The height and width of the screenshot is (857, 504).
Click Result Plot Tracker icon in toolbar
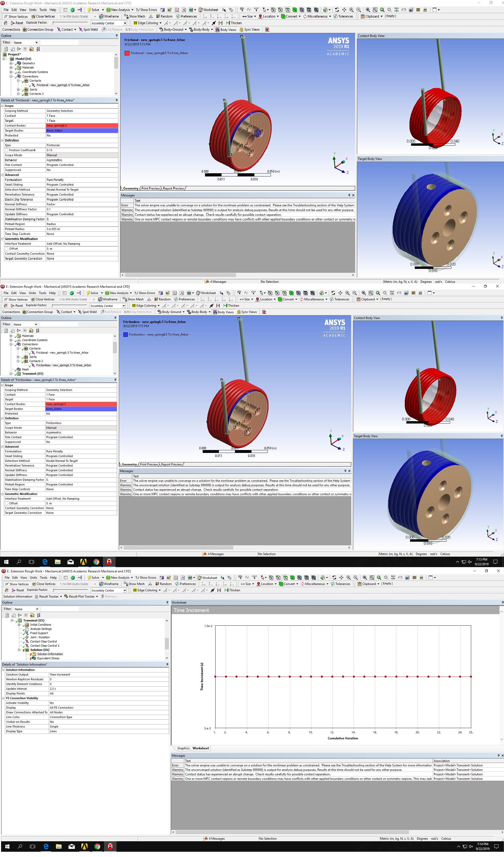66,597
